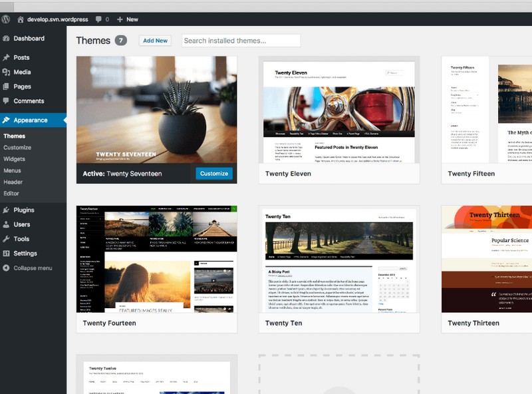Image resolution: width=532 pixels, height=394 pixels.
Task: Click the Themes page heading
Action: (x=93, y=41)
